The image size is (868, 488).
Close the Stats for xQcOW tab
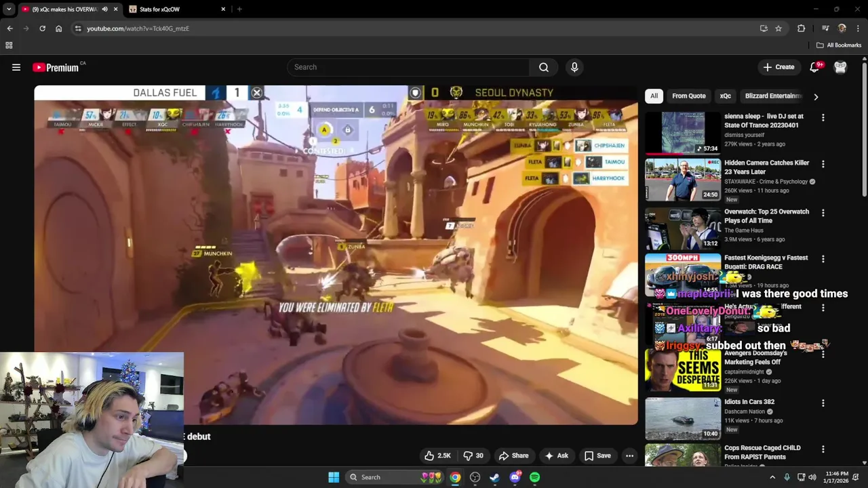(x=223, y=9)
